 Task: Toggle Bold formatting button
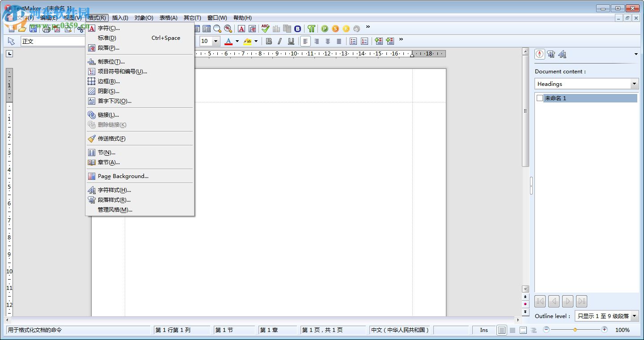pyautogui.click(x=269, y=41)
